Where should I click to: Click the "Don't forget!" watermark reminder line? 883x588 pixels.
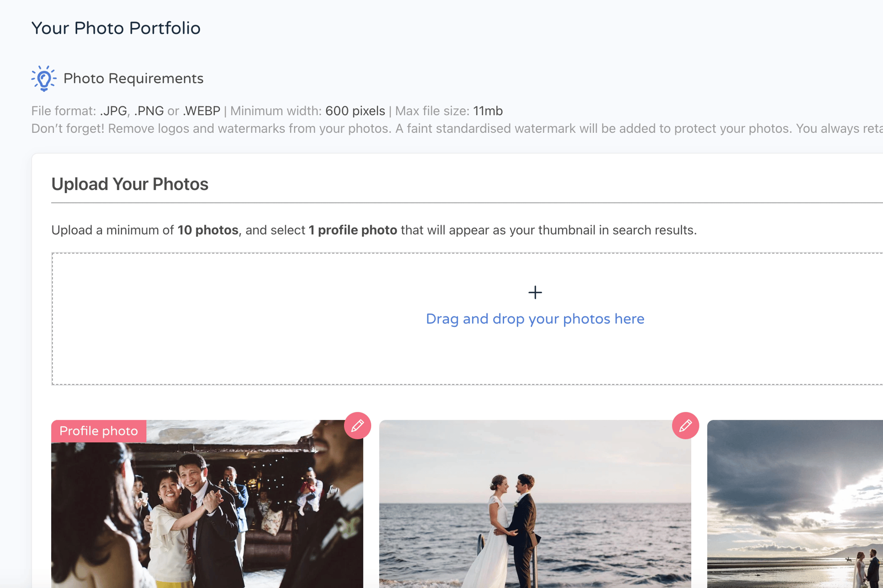click(x=457, y=129)
